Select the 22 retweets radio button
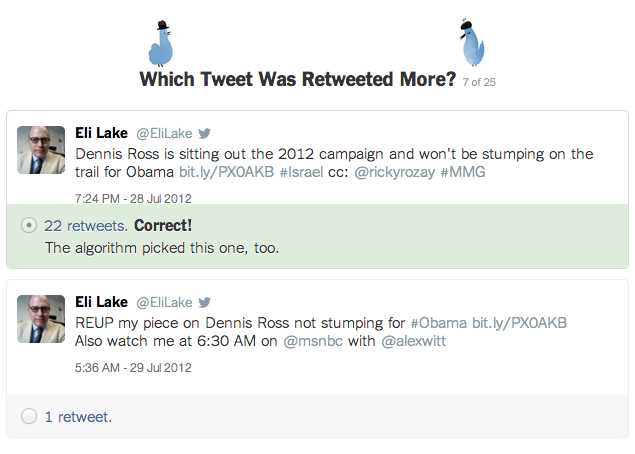Viewport: 635px width, 454px height. click(x=29, y=225)
